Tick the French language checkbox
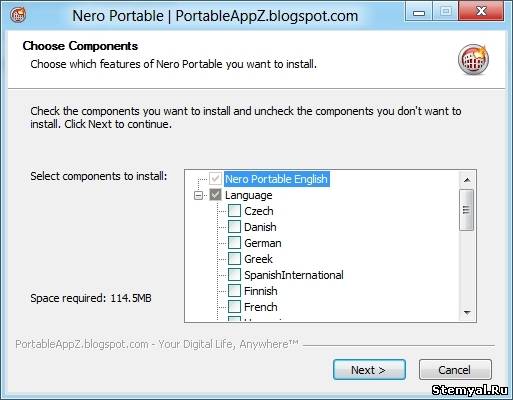Screen dimensions: 513x400 click(x=234, y=307)
